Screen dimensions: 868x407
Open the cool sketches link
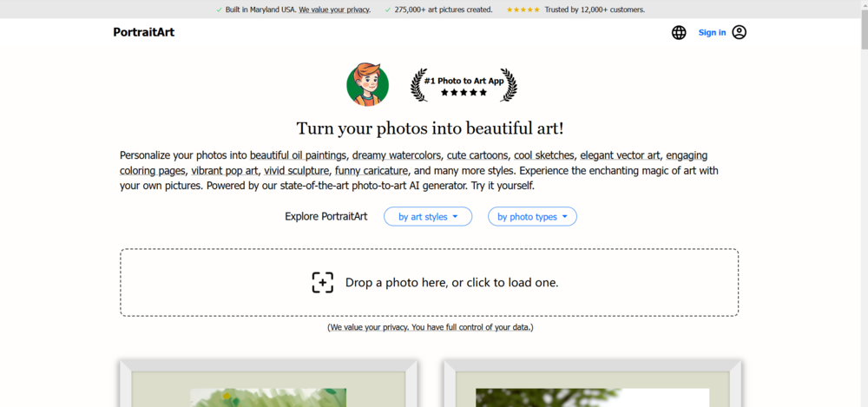pyautogui.click(x=543, y=155)
